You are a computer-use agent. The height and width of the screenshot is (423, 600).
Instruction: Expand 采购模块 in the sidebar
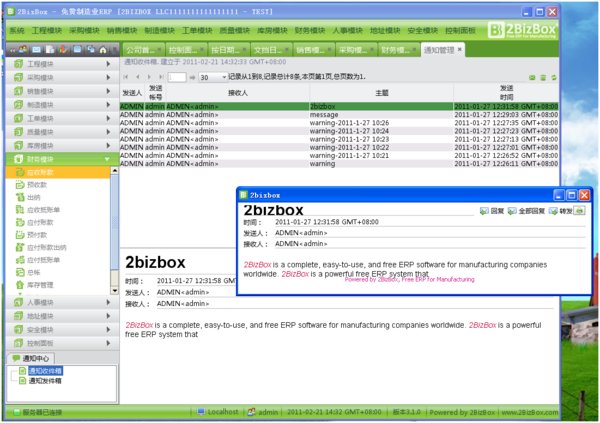coord(62,78)
